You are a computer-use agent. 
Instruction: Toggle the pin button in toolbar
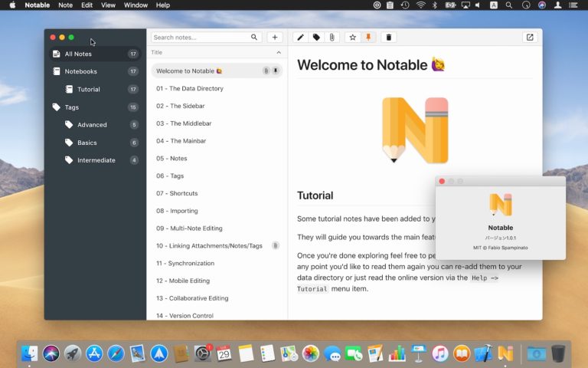coord(368,38)
